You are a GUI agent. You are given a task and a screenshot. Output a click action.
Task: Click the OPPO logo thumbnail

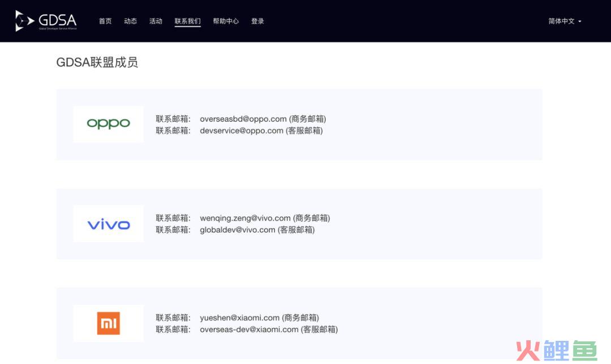pyautogui.click(x=108, y=124)
